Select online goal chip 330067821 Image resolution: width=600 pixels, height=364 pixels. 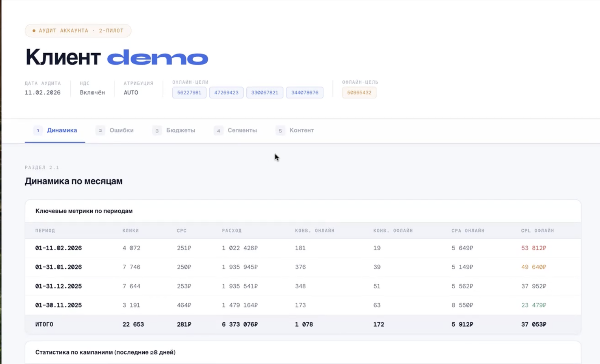click(x=264, y=93)
